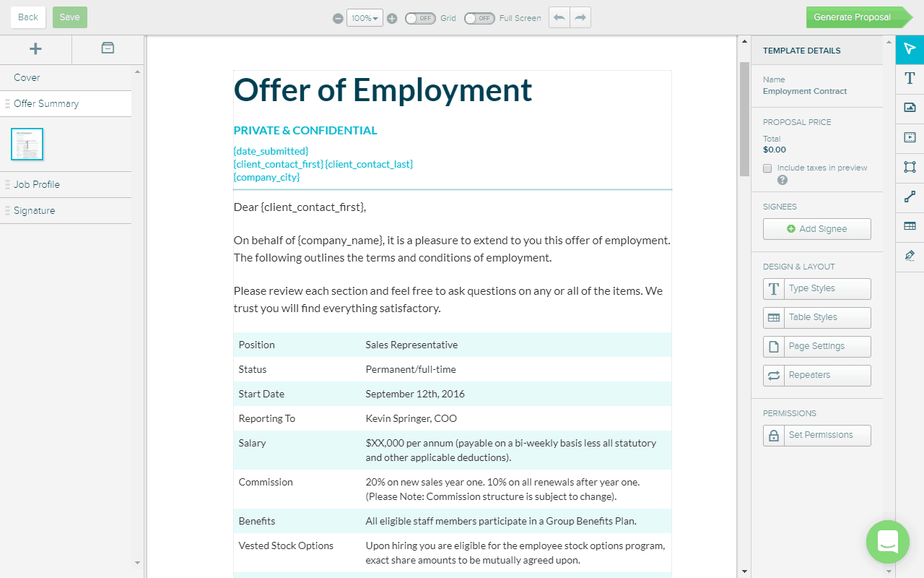Click the Back button
The width and height of the screenshot is (924, 578).
(x=28, y=17)
